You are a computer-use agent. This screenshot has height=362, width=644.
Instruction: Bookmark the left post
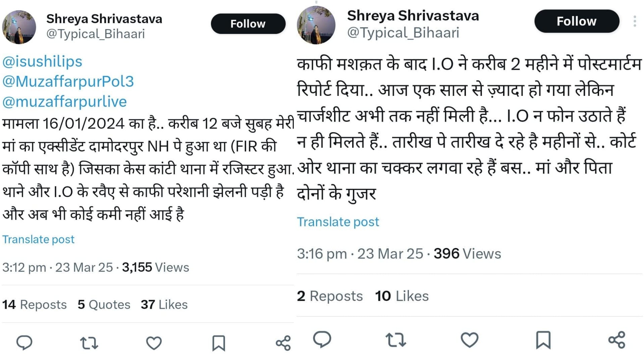tap(219, 343)
